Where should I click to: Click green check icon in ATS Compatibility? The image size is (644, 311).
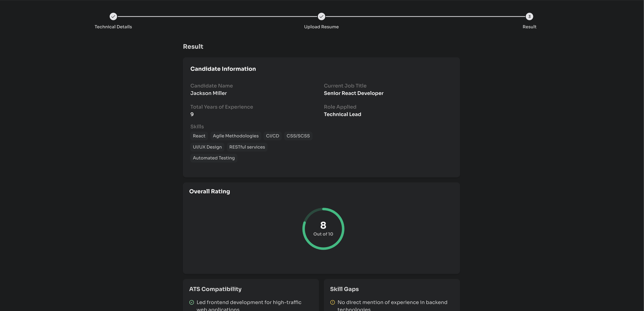click(191, 302)
